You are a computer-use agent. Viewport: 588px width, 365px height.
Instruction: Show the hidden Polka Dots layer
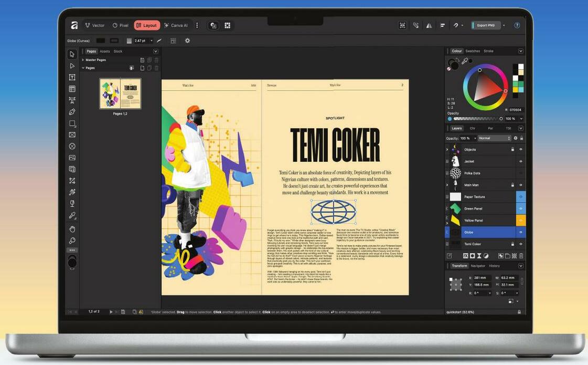(520, 173)
